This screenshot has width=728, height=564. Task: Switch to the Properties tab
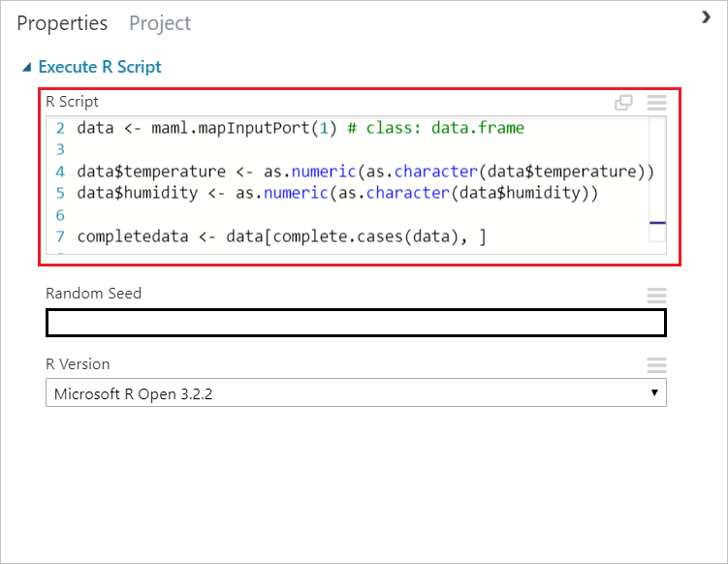[61, 23]
